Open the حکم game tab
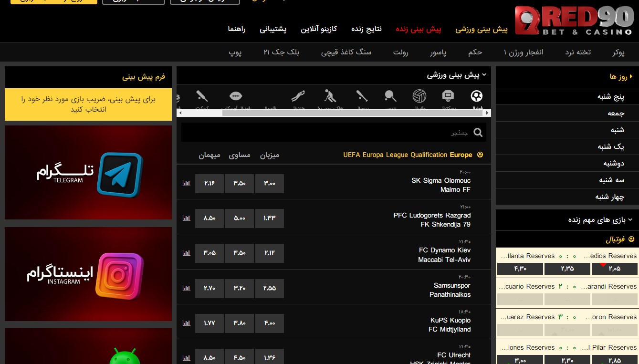639x364 pixels. coord(475,52)
